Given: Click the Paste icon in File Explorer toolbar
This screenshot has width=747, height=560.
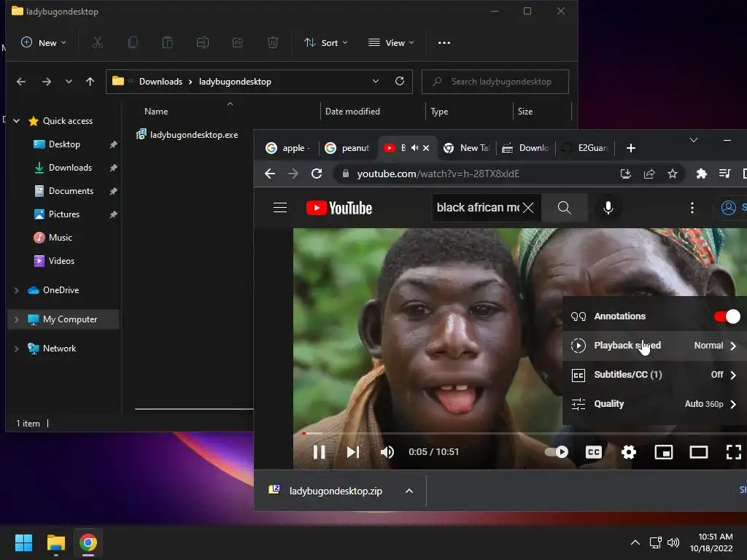Looking at the screenshot, I should coord(167,43).
